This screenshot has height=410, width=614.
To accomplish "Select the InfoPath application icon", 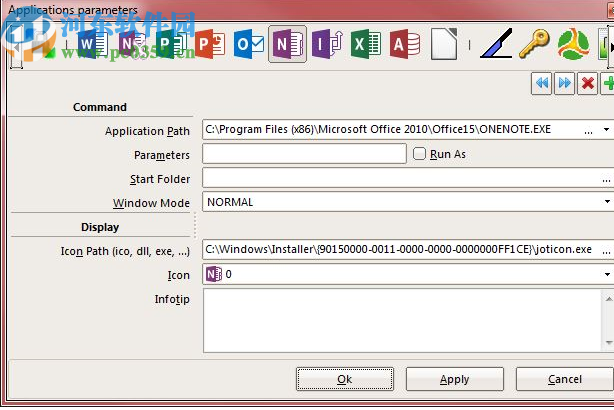I will (x=327, y=45).
